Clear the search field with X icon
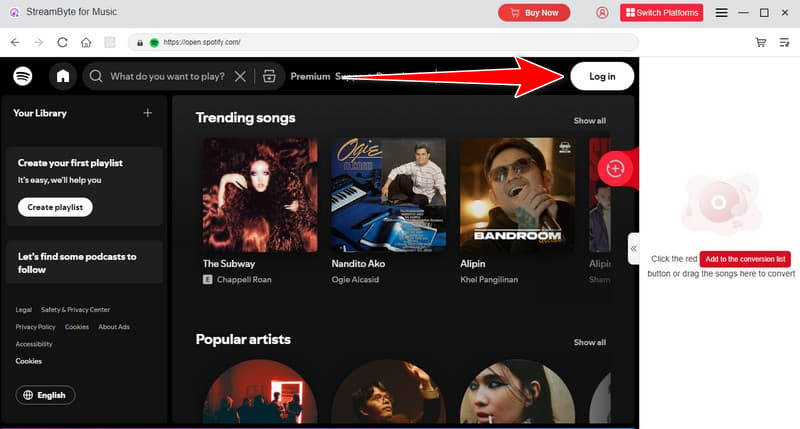The image size is (800, 429). 240,76
